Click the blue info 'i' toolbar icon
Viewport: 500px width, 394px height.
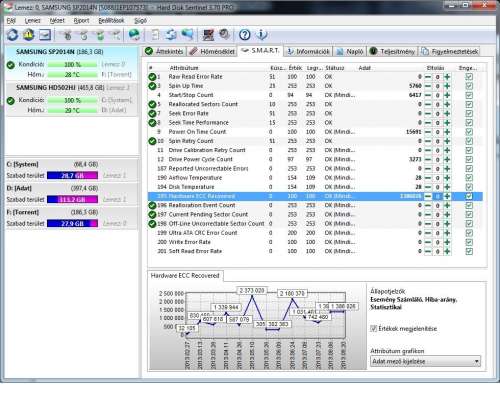coord(262,35)
